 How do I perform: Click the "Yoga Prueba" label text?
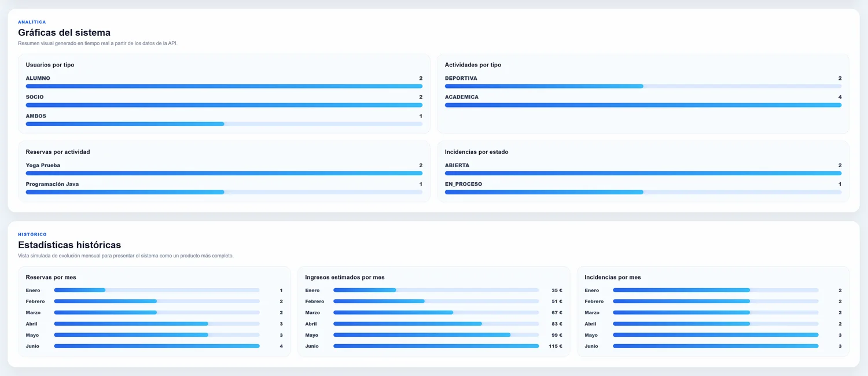click(43, 165)
